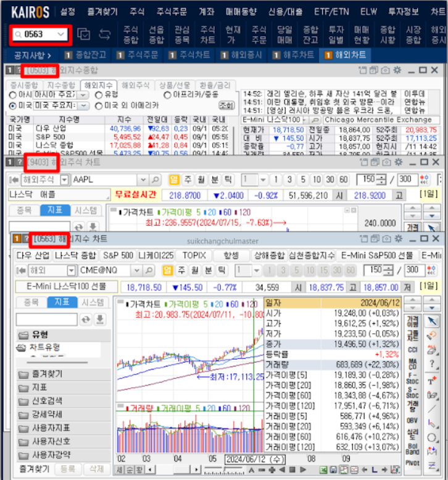
Task: Select the 미국 외 아메리카 radio button
Action: 99,106
